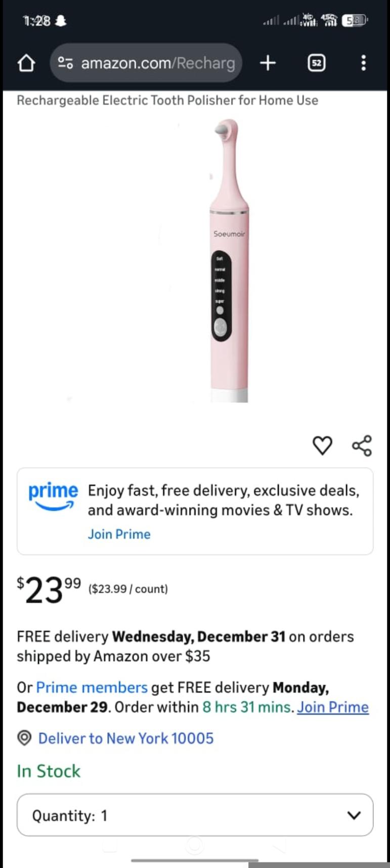The height and width of the screenshot is (868, 390).
Task: Tap the Snapchat notification icon in status bar
Action: click(x=61, y=21)
